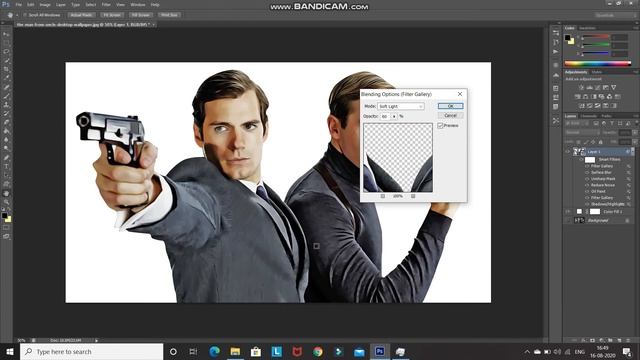The width and height of the screenshot is (640, 360).
Task: Hide the Reduce Noise smart filter
Action: coord(587,185)
